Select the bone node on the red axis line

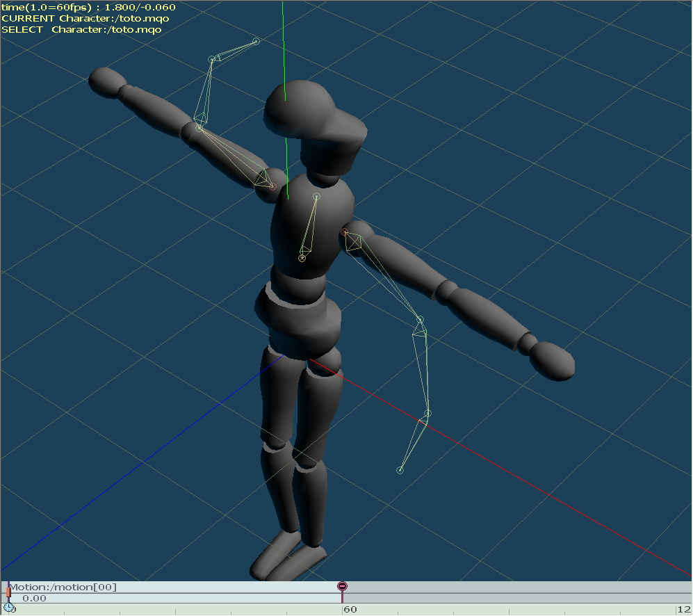(x=427, y=414)
